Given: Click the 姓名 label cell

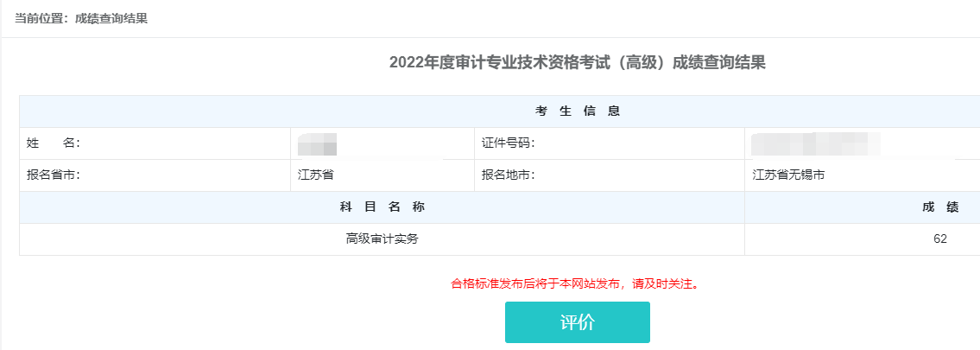Looking at the screenshot, I should [54, 143].
